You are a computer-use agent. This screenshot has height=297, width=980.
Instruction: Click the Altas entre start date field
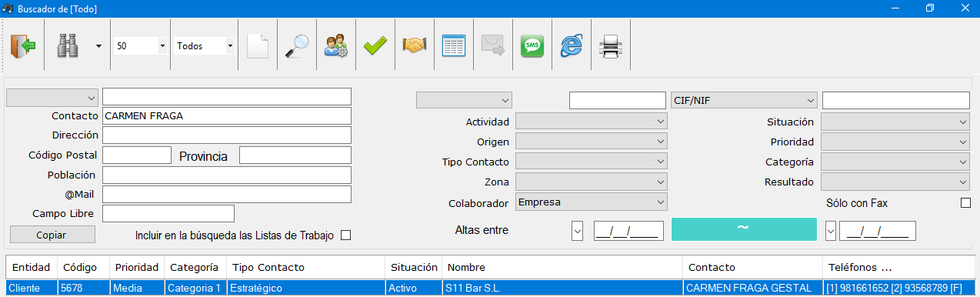628,230
